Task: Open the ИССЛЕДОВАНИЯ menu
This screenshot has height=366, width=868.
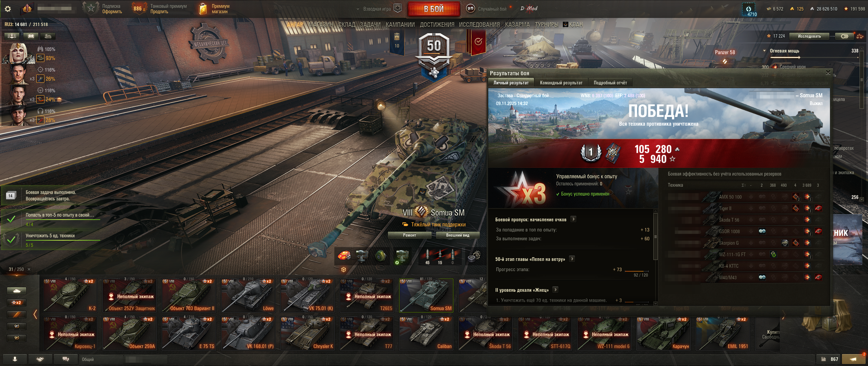Action: [479, 25]
